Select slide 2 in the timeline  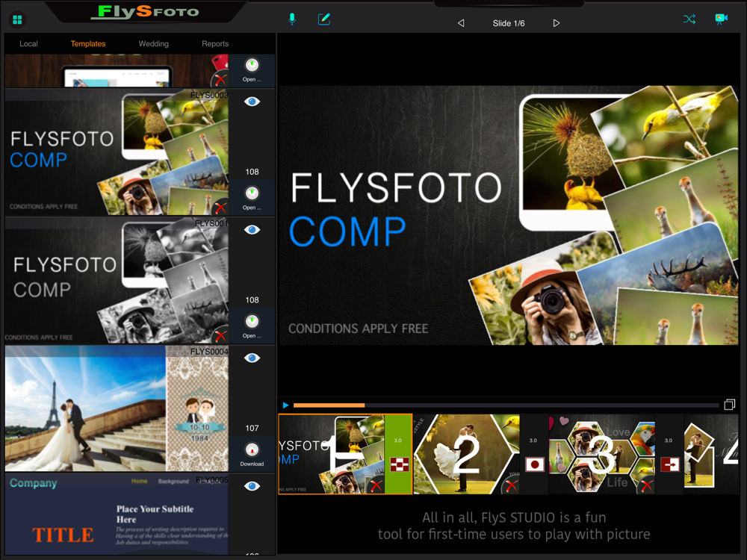pyautogui.click(x=467, y=454)
